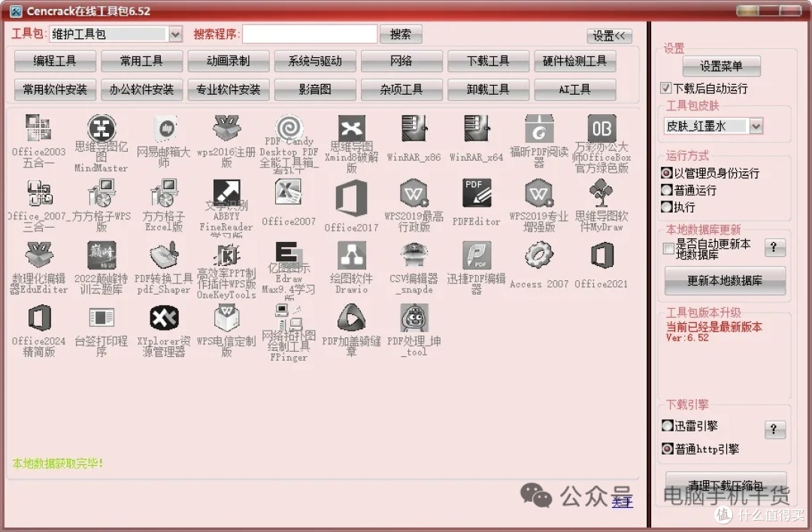812x532 pixels.
Task: Open the PDF处理_坤_tool icon
Action: click(414, 317)
